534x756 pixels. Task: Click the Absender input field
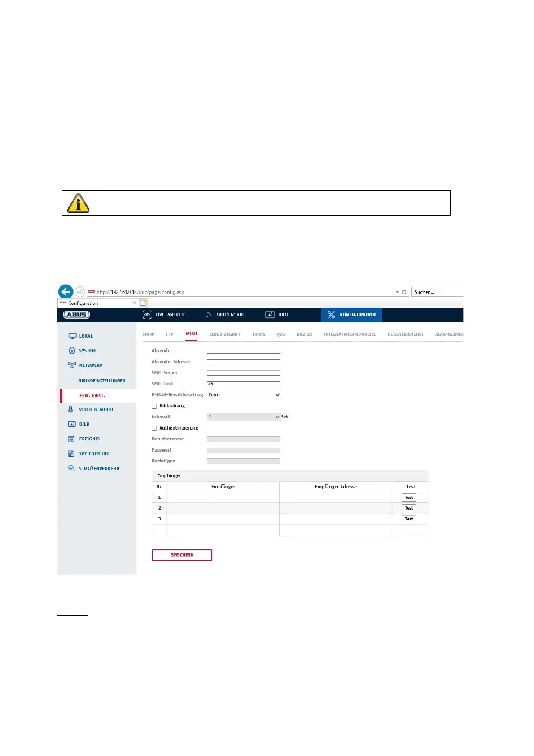pyautogui.click(x=244, y=351)
